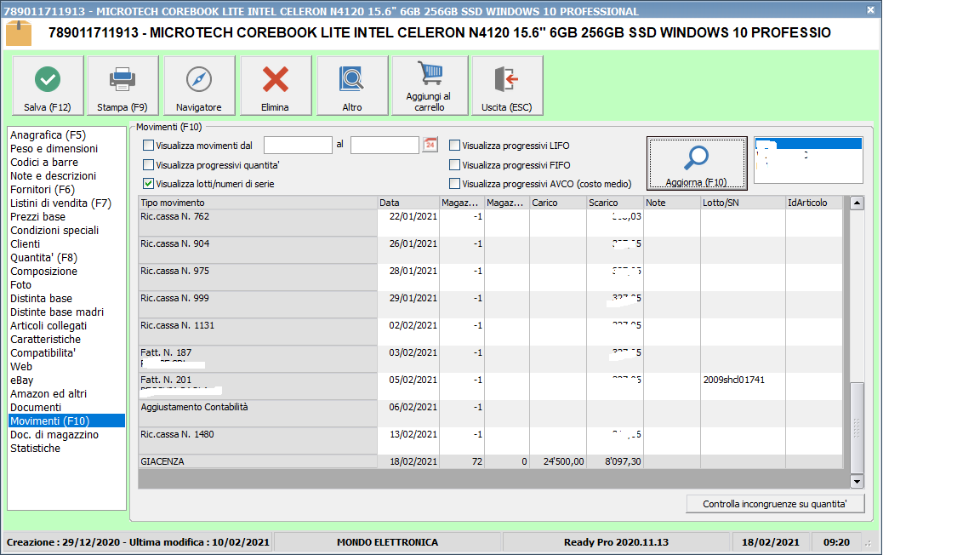Exit using the Uscita (ESC) button

click(x=507, y=86)
